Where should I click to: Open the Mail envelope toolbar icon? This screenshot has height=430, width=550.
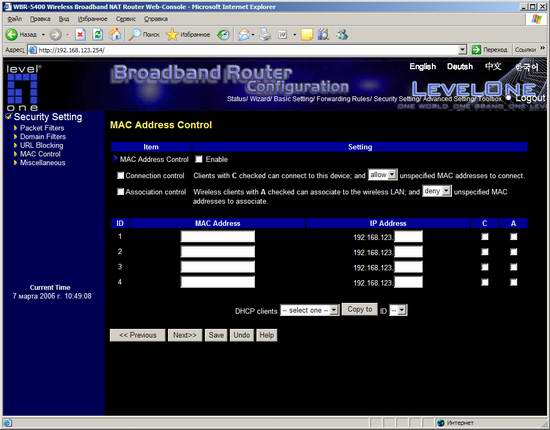coord(243,34)
